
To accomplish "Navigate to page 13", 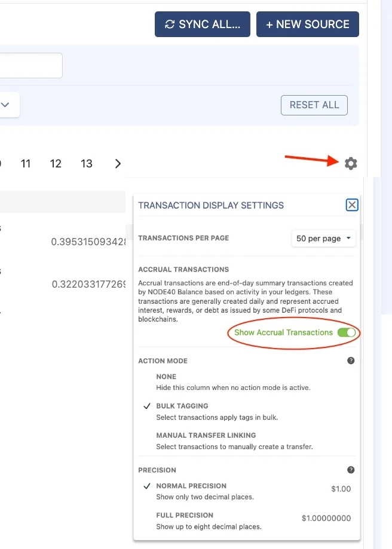I will (x=87, y=164).
